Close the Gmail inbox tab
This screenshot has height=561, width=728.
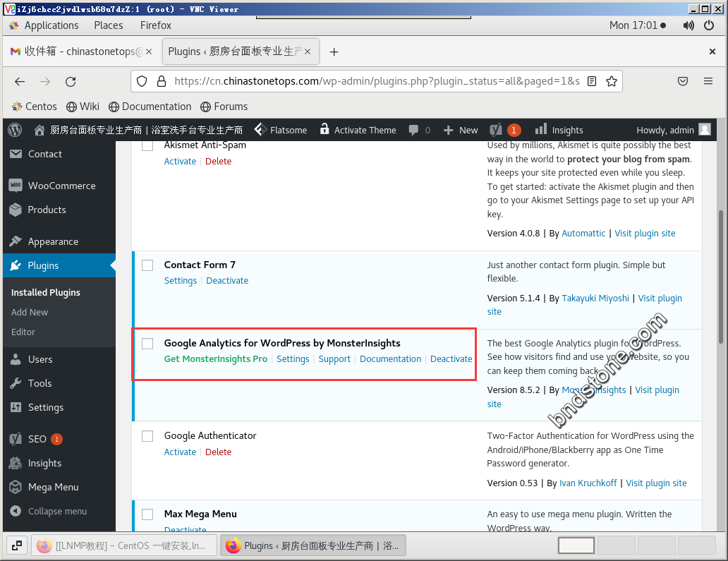(x=149, y=52)
